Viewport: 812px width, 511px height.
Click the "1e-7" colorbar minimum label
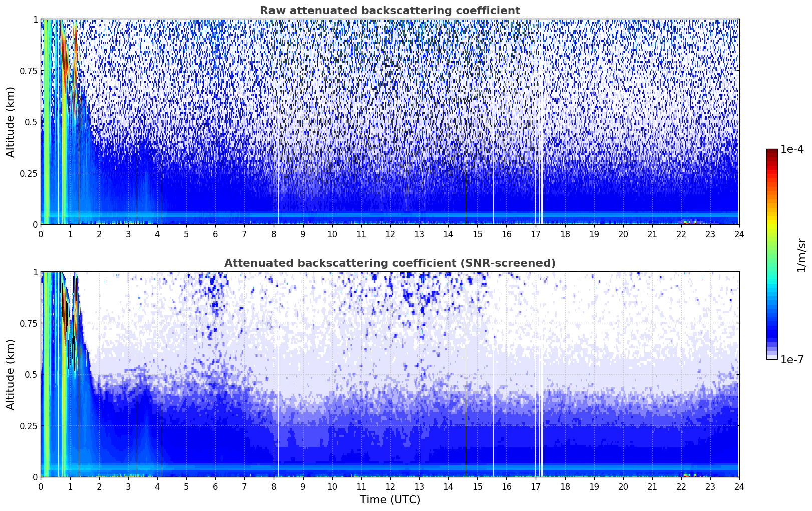(792, 359)
